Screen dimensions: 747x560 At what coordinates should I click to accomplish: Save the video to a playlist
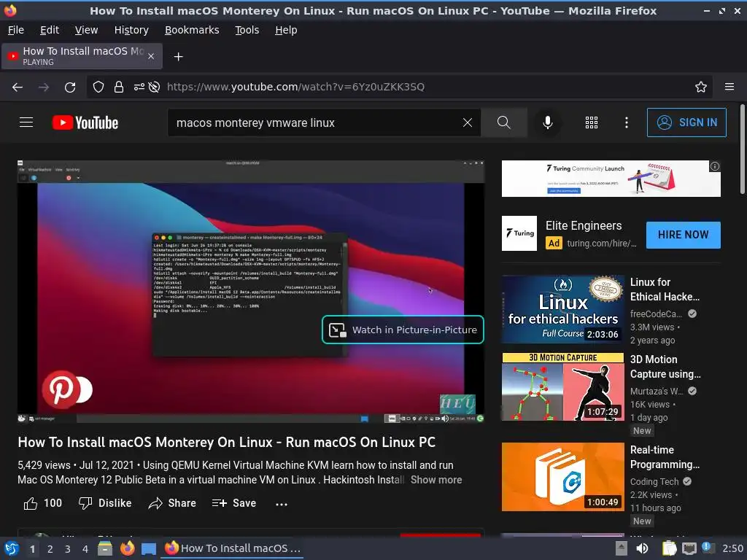pos(234,503)
